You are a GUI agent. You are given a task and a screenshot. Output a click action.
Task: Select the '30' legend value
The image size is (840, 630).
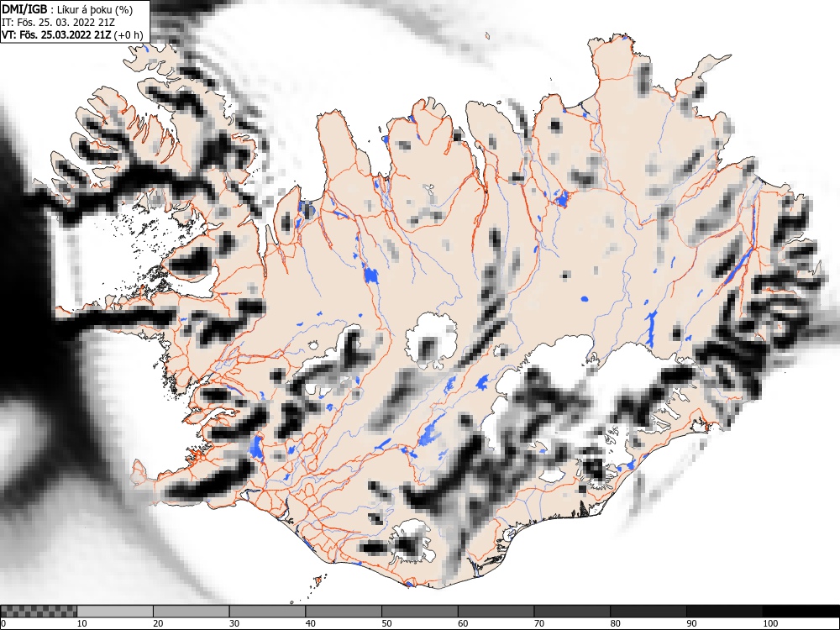tap(234, 623)
